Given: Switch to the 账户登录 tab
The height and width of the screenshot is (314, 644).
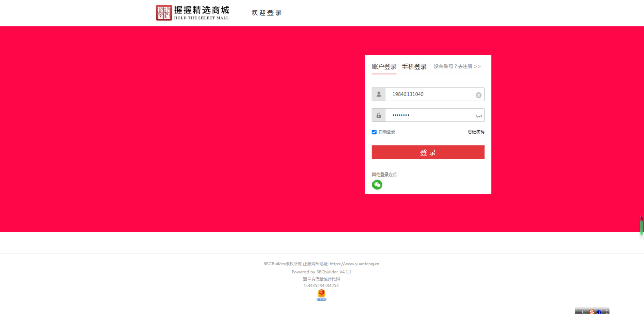Looking at the screenshot, I should (x=384, y=67).
